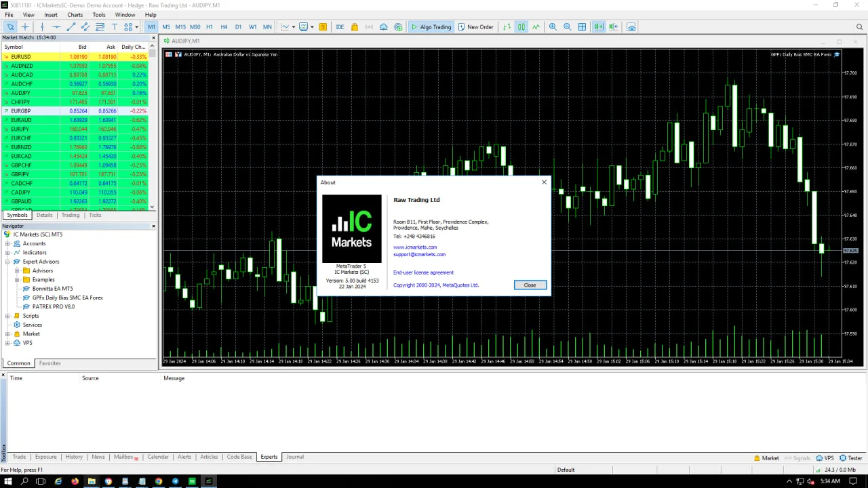Select the horizontal line drawing tool
868x488 pixels.
(x=56, y=27)
